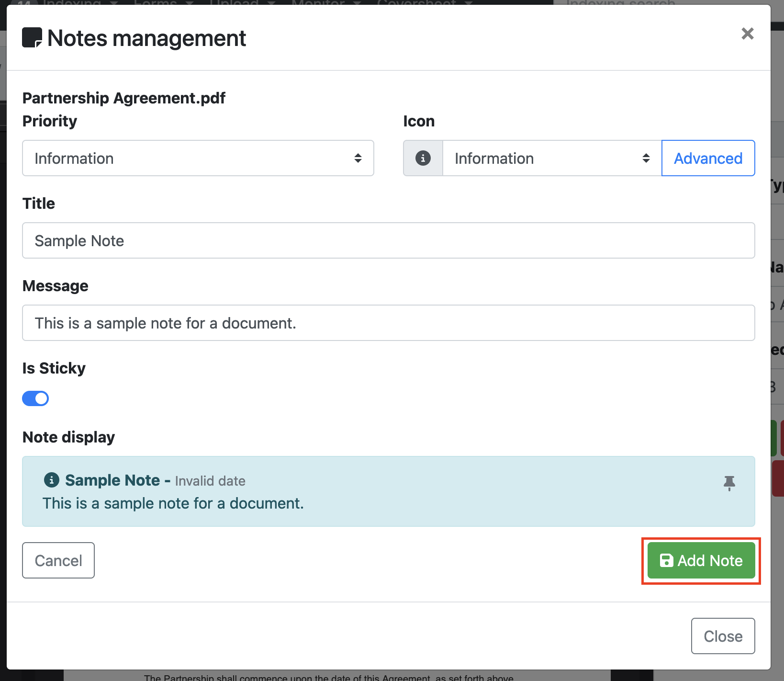The height and width of the screenshot is (681, 784).
Task: Click the Invalid date text in preview
Action: pos(210,481)
